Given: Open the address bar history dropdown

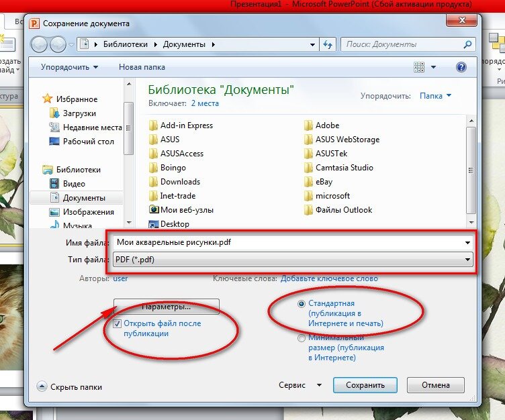Looking at the screenshot, I should 312,44.
